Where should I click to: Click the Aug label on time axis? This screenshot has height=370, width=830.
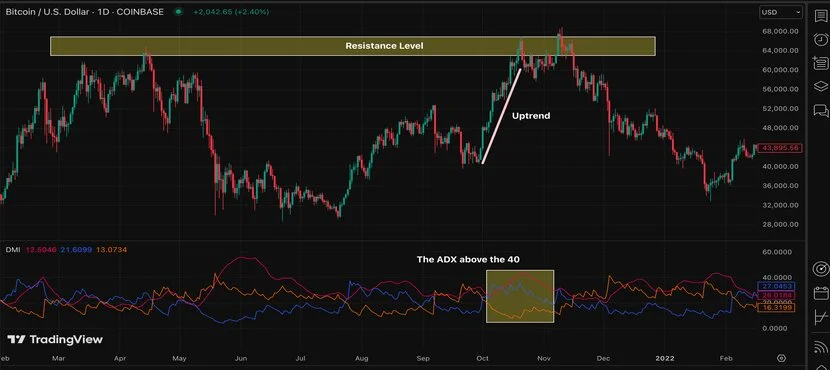click(362, 358)
